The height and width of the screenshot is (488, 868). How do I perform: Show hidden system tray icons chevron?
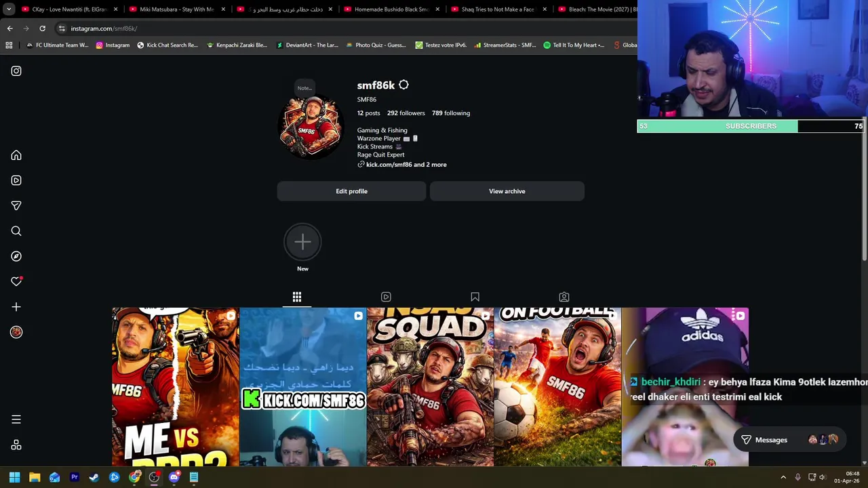783,477
